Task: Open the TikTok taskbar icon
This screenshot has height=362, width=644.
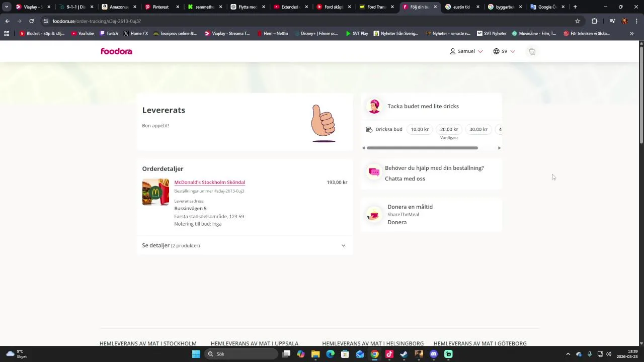Action: (389, 354)
